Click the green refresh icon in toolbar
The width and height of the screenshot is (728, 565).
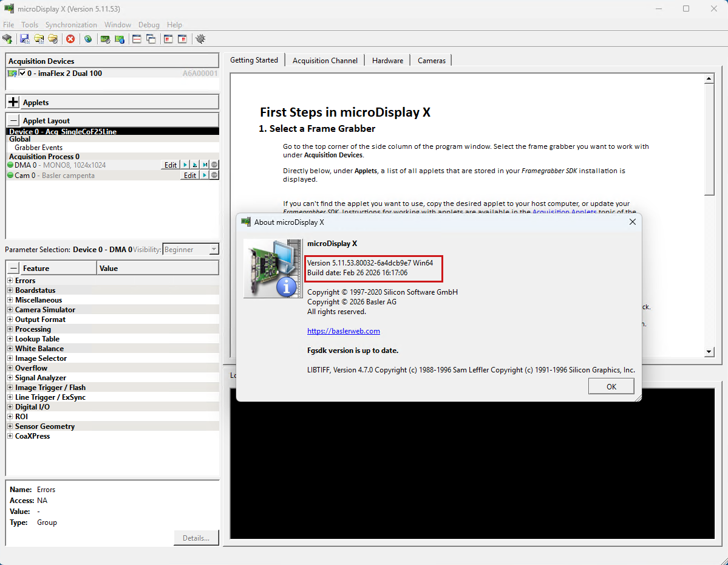coord(88,39)
